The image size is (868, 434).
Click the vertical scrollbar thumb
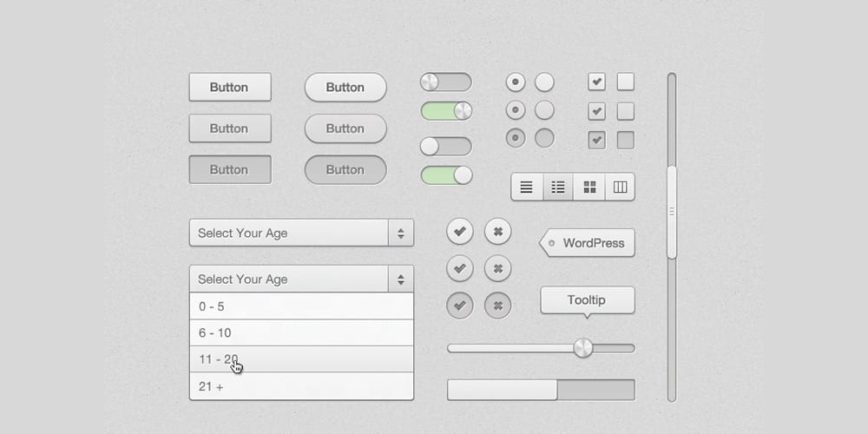coord(672,212)
